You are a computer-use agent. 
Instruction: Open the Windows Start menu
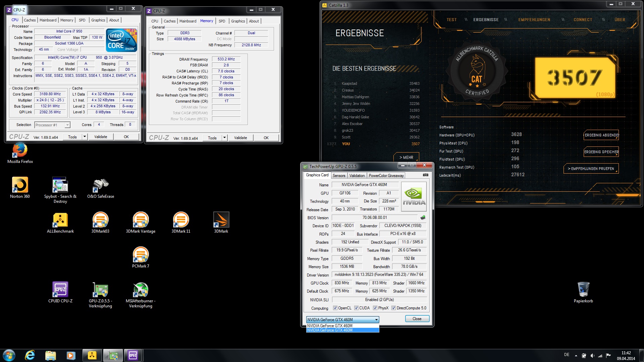9,355
